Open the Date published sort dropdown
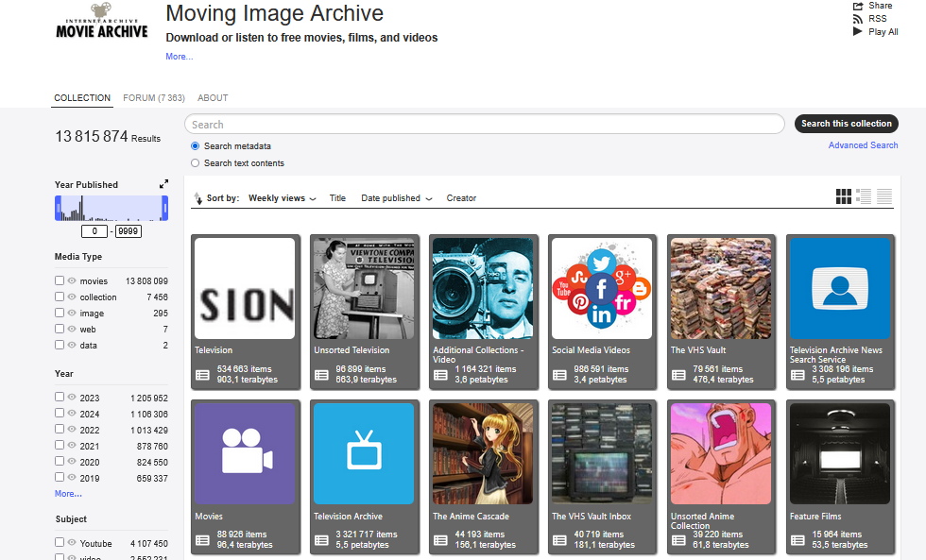 pyautogui.click(x=397, y=198)
